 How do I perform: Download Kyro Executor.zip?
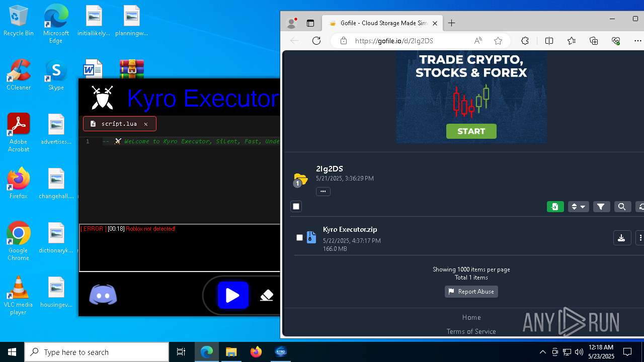coord(622,238)
